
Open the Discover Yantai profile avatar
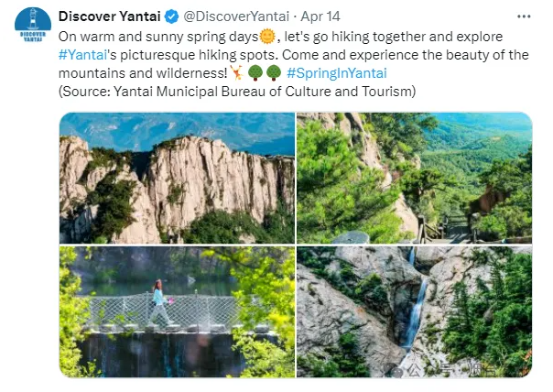(33, 26)
